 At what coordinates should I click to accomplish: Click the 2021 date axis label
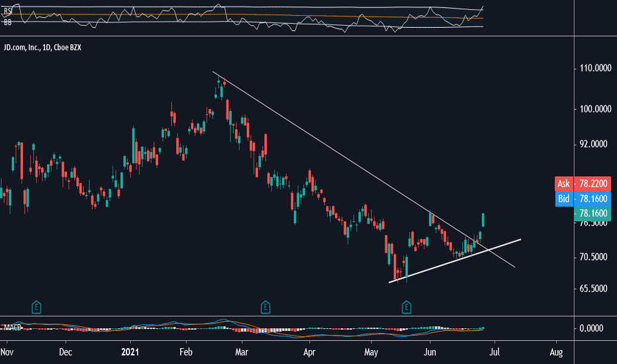pos(130,352)
